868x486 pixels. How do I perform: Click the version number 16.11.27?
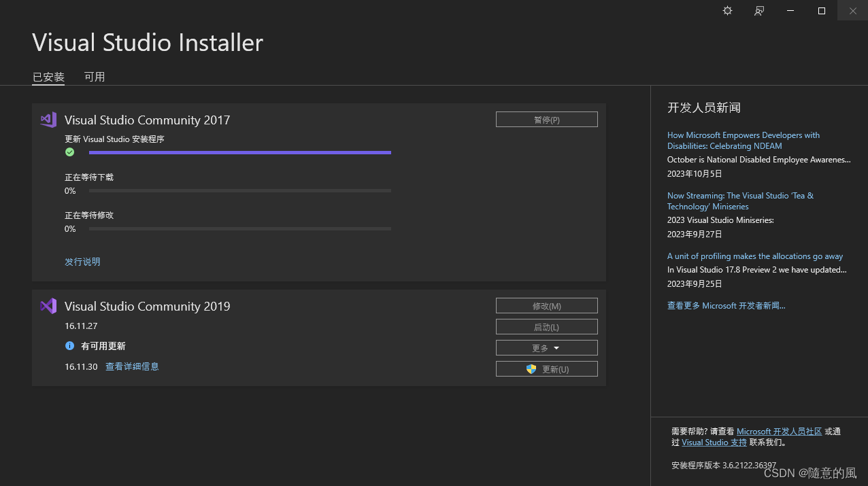point(81,326)
